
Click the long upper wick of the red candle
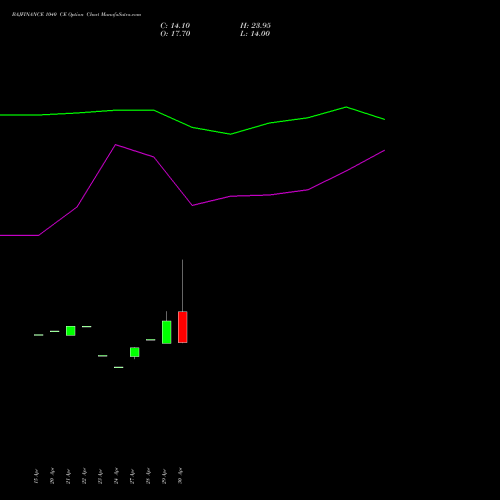click(x=182, y=285)
